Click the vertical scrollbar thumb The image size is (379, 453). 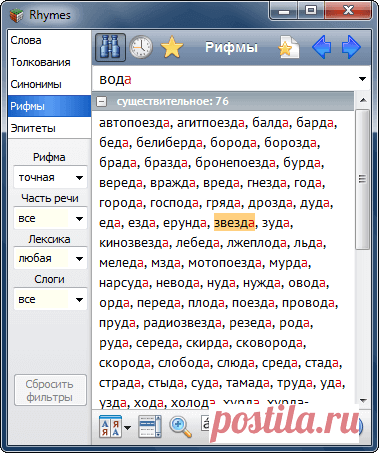(x=363, y=179)
